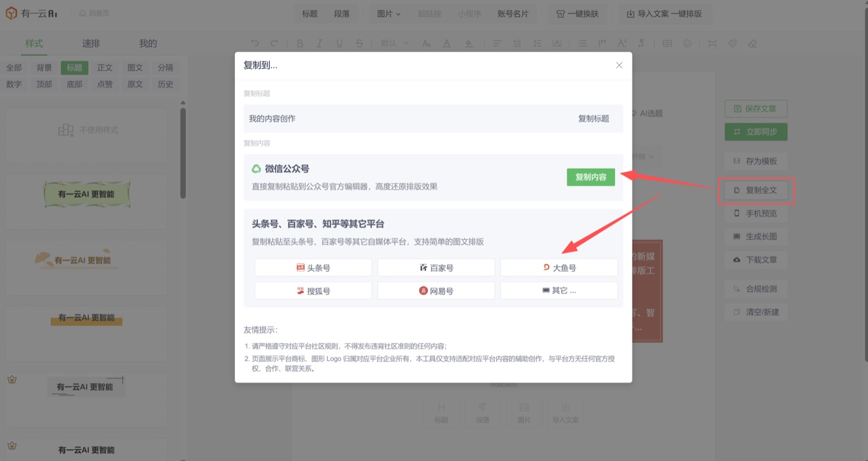Select the 分隔 style category
Viewport: 868px width, 461px height.
pos(166,68)
